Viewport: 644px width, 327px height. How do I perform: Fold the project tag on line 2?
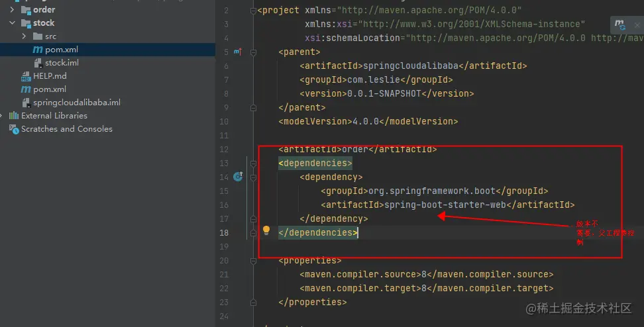click(x=253, y=11)
